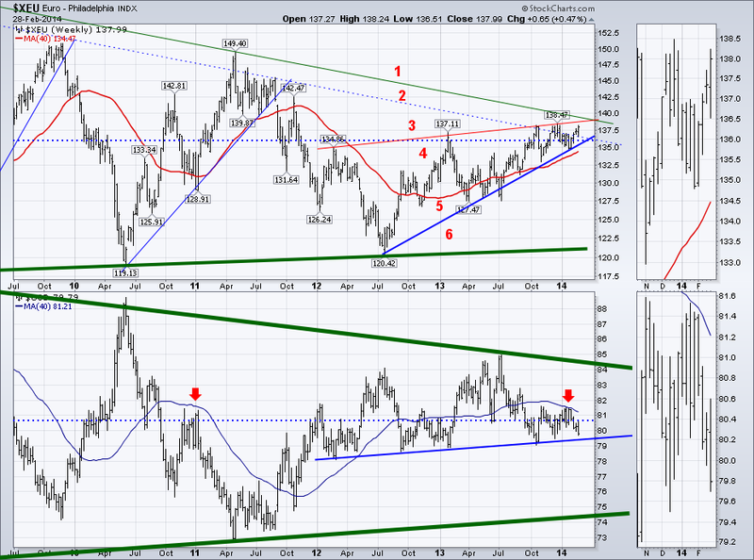Click the 137.11 price label
The width and height of the screenshot is (754, 560).
tap(448, 124)
